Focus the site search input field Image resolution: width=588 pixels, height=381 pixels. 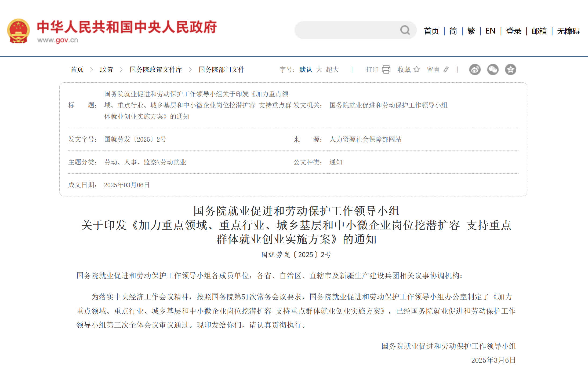tap(346, 30)
